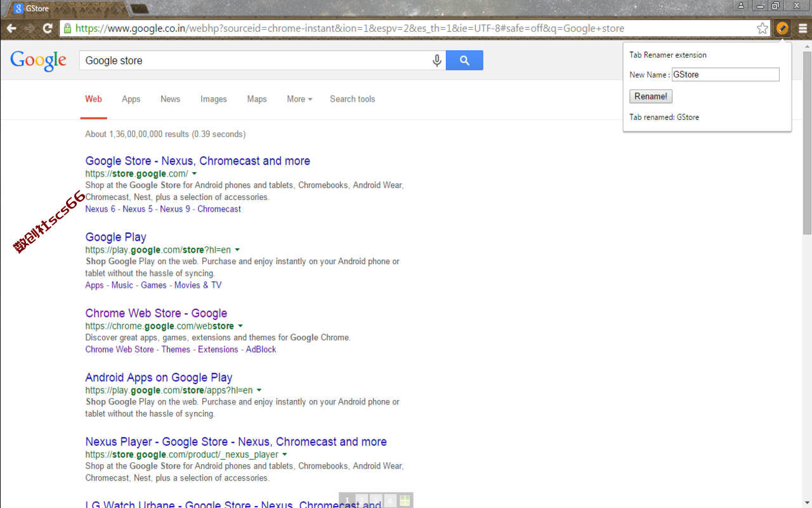812x508 pixels.
Task: Open Nexus Player - Google Store result
Action: coord(236,441)
